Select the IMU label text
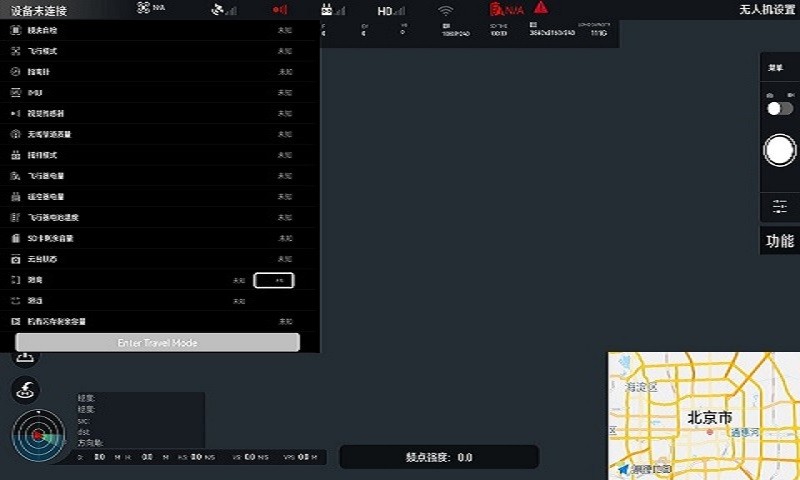 [x=35, y=93]
